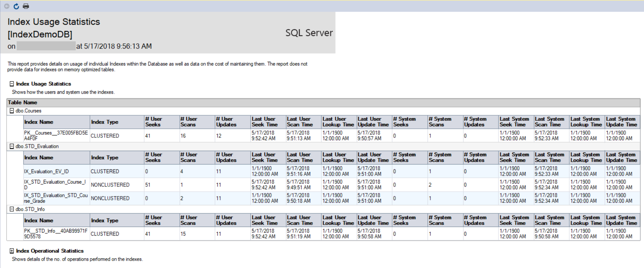Screen dimensions: 644x268
Task: Collapse the dbo.STD_Evaluation table group
Action: [x=12, y=146]
